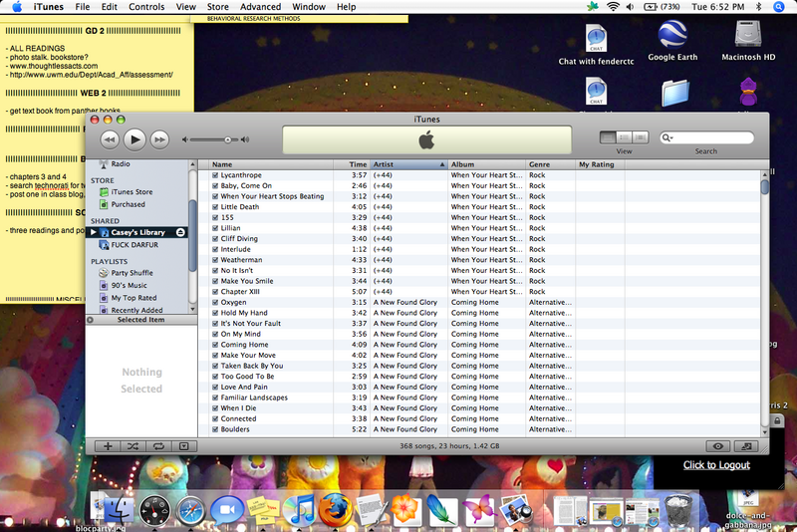Reverse the Artist column sort order
Screen dimensions: 797x532
pos(408,164)
